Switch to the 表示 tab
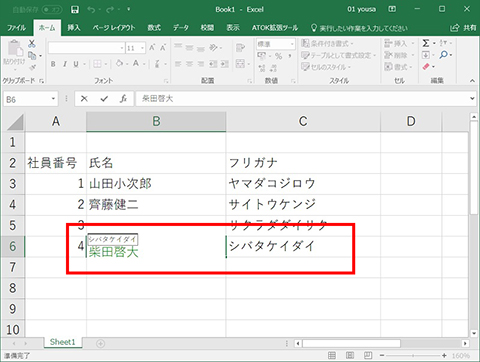 click(233, 28)
